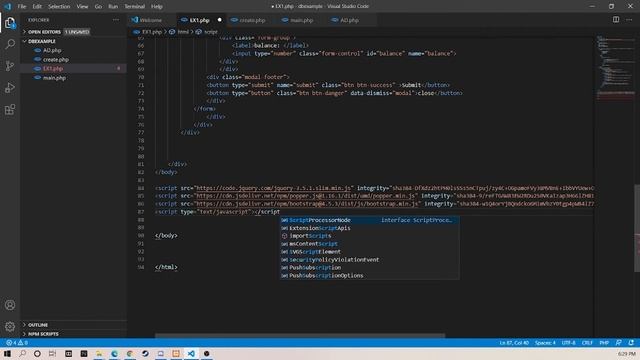Viewport: 640px width, 360px height.
Task: Open main.php in the explorer tree
Action: click(x=54, y=78)
